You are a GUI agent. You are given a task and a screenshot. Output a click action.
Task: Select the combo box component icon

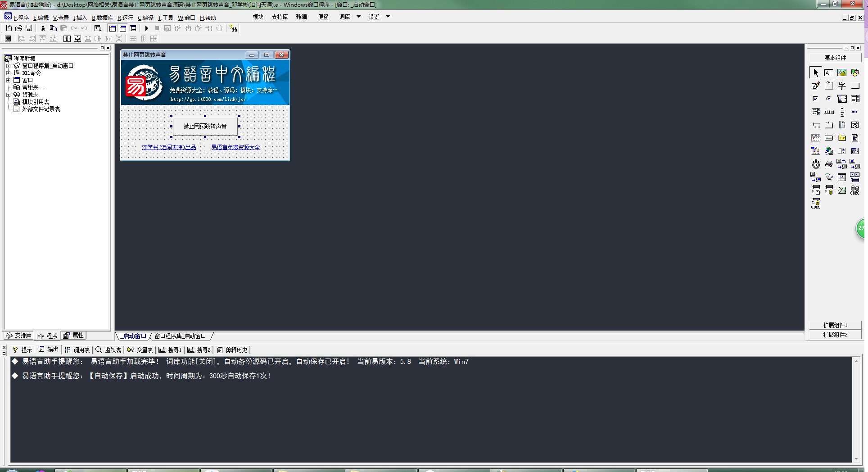(842, 99)
